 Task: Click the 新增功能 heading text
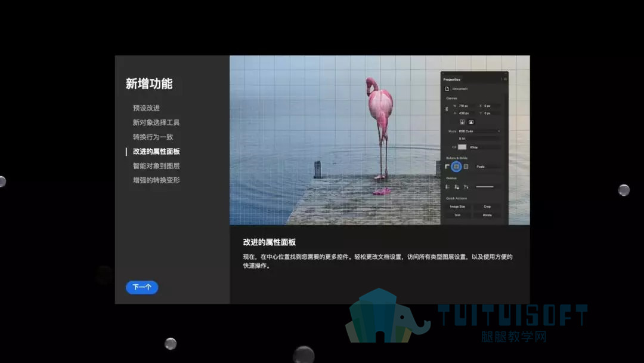tap(149, 84)
